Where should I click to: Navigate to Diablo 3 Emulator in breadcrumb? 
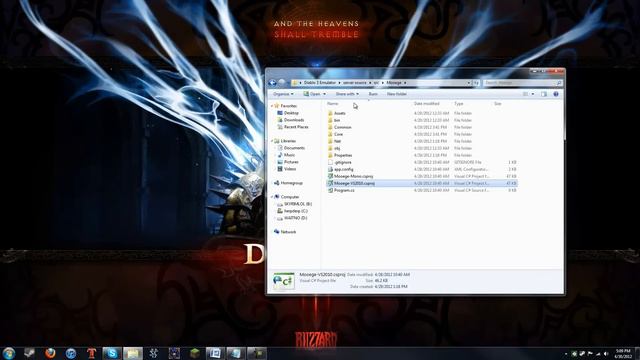tap(320, 83)
